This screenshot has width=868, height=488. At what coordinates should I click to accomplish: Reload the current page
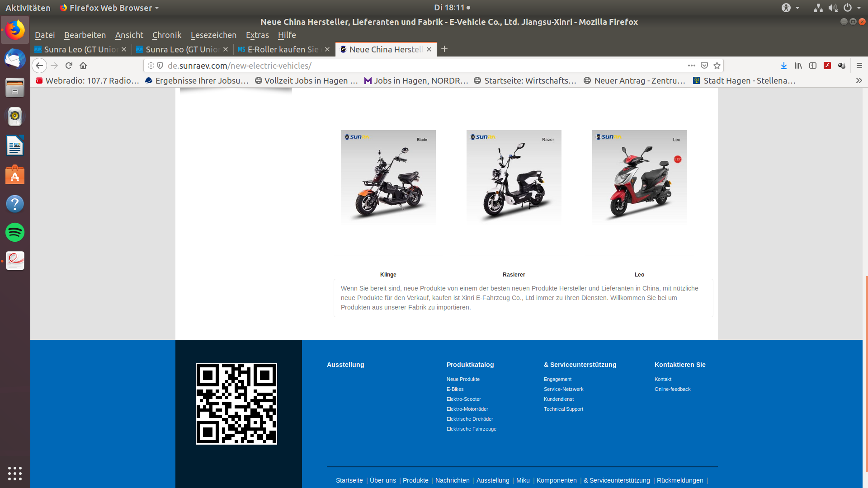click(69, 66)
